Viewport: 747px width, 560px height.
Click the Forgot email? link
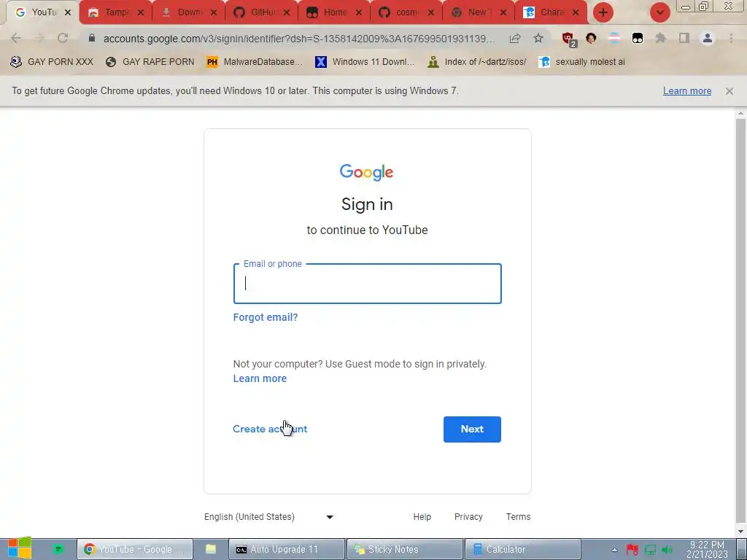pyautogui.click(x=266, y=317)
